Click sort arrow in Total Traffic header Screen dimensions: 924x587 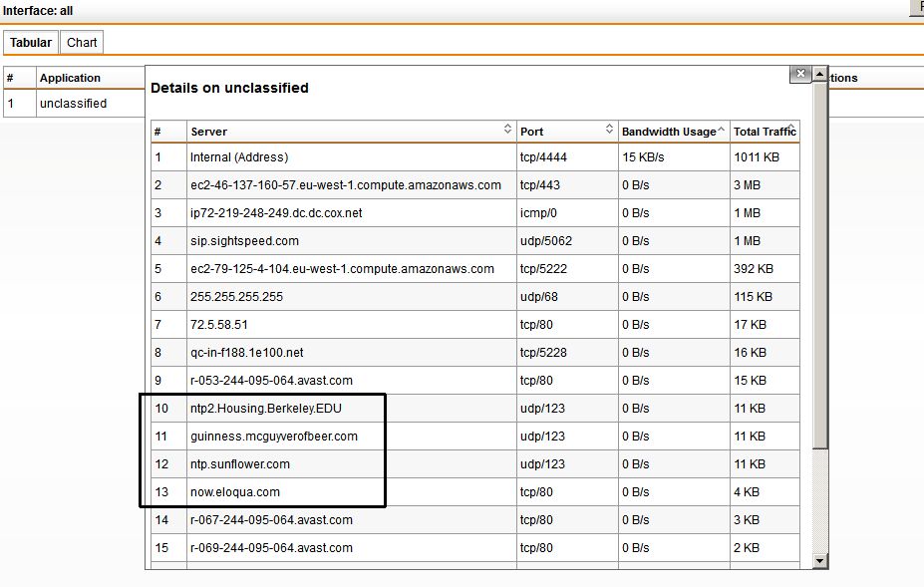pos(792,130)
